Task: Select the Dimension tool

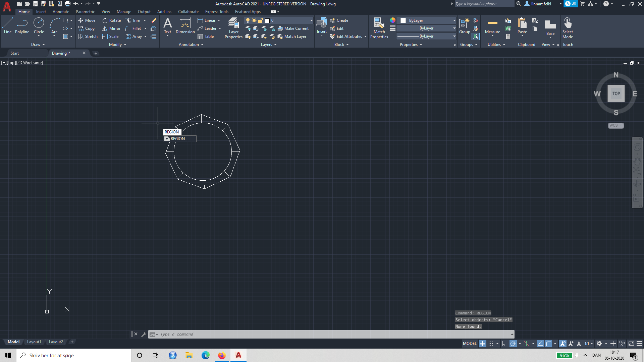Action: pyautogui.click(x=185, y=27)
